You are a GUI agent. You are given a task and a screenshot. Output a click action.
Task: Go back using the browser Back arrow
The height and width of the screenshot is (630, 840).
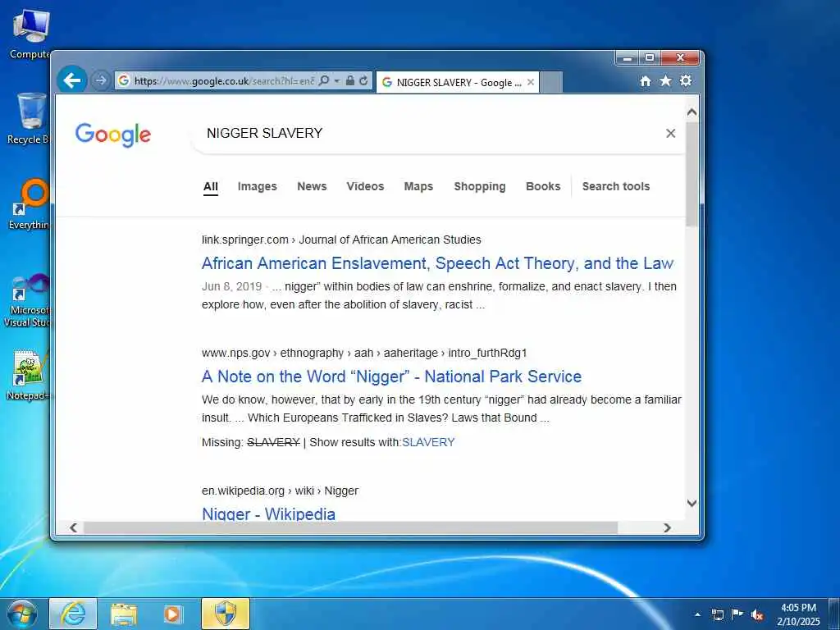coord(72,80)
